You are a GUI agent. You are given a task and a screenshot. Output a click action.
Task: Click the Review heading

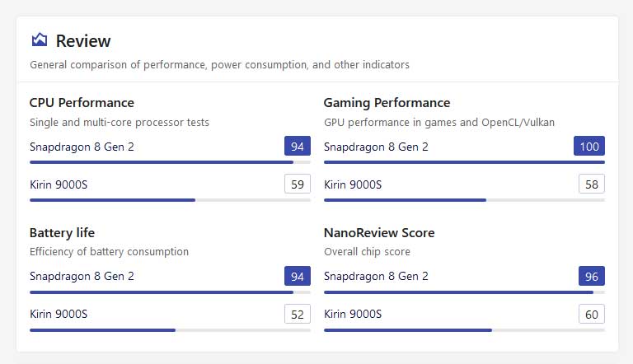click(x=83, y=40)
